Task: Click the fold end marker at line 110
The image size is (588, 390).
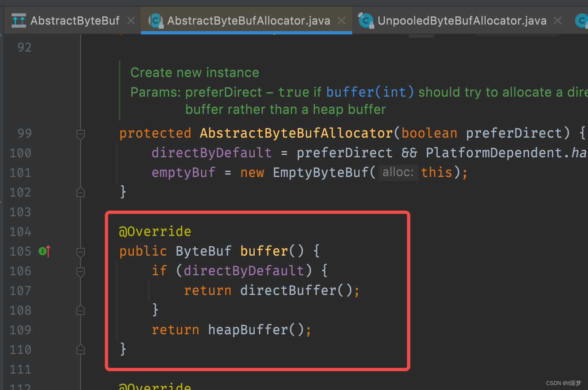Action: [x=81, y=349]
